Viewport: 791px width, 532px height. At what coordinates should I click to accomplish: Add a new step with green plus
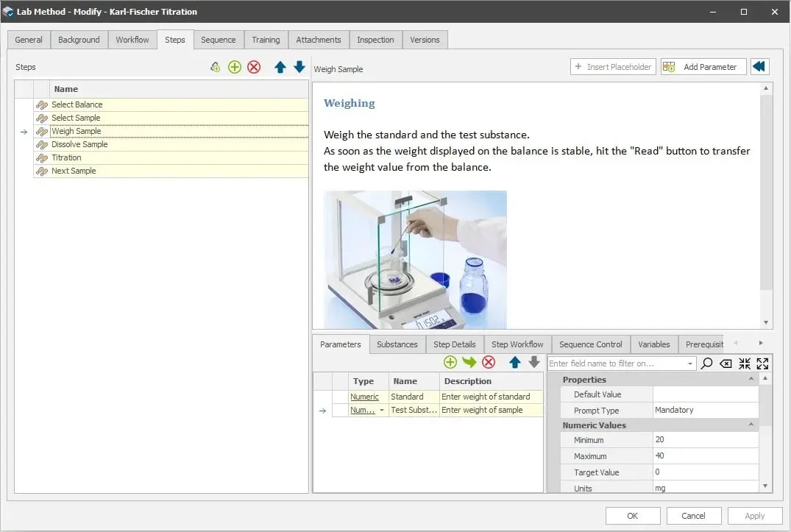235,67
